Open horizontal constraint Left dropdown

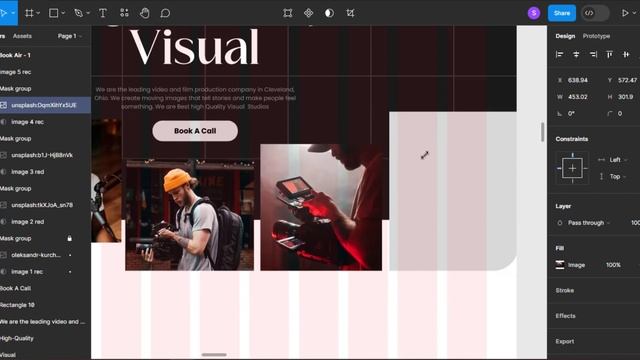tap(618, 160)
